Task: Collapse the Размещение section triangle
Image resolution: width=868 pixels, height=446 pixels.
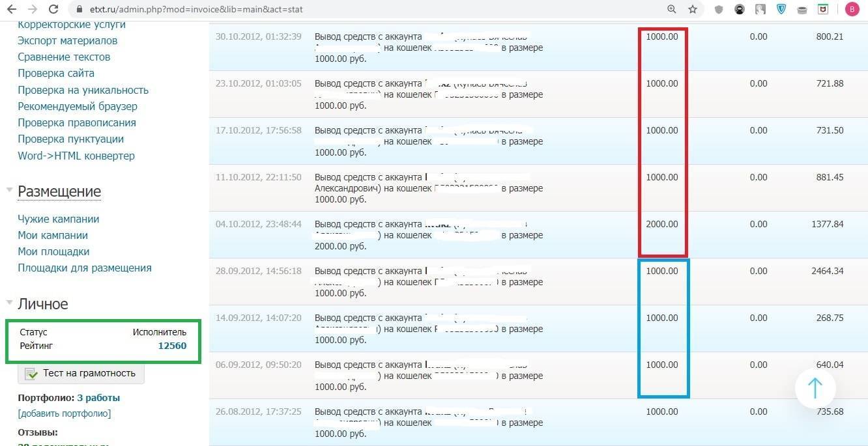Action: coord(9,190)
